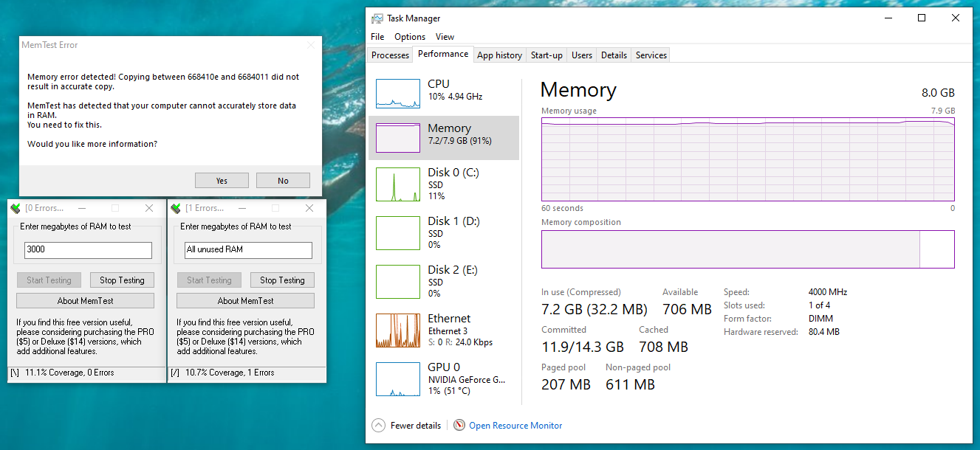Screen dimensions: 980x450
Task: Click the DIMM form factor value
Action: pos(820,319)
